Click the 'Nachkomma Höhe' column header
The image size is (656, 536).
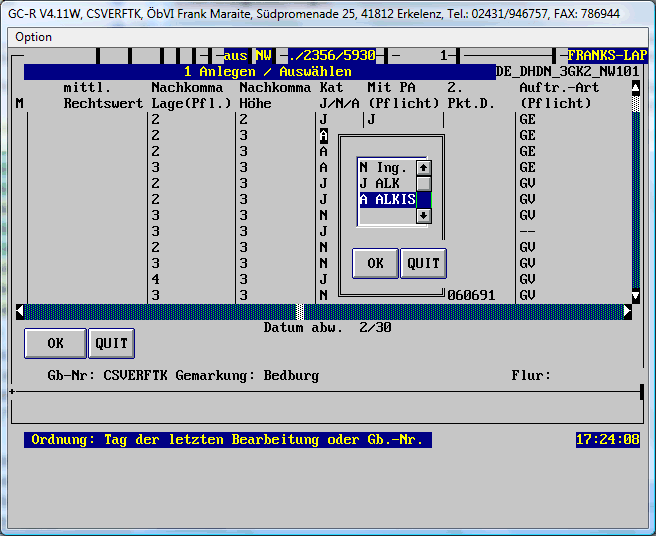coord(275,95)
